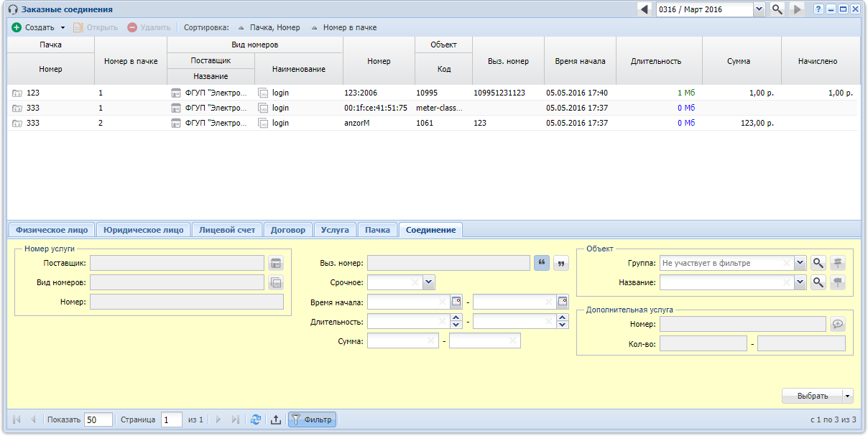Click the supplier picker icon beside Поставщик field
This screenshot has width=868, height=436.
click(277, 264)
